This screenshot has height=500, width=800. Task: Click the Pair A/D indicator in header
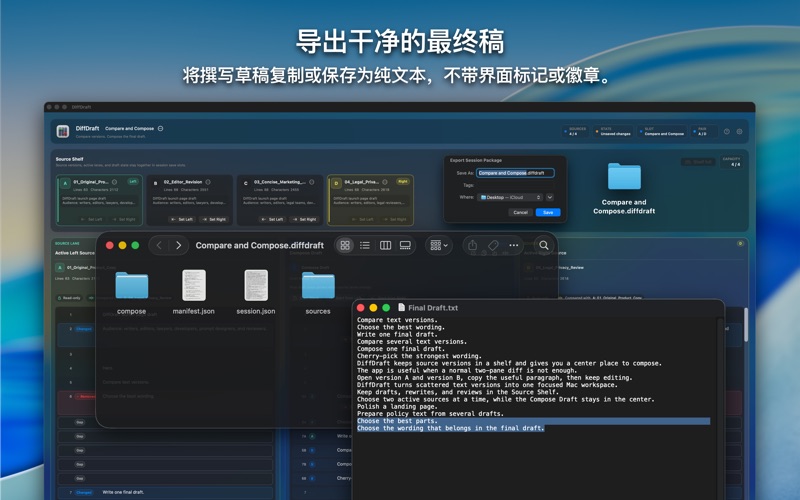pyautogui.click(x=704, y=132)
